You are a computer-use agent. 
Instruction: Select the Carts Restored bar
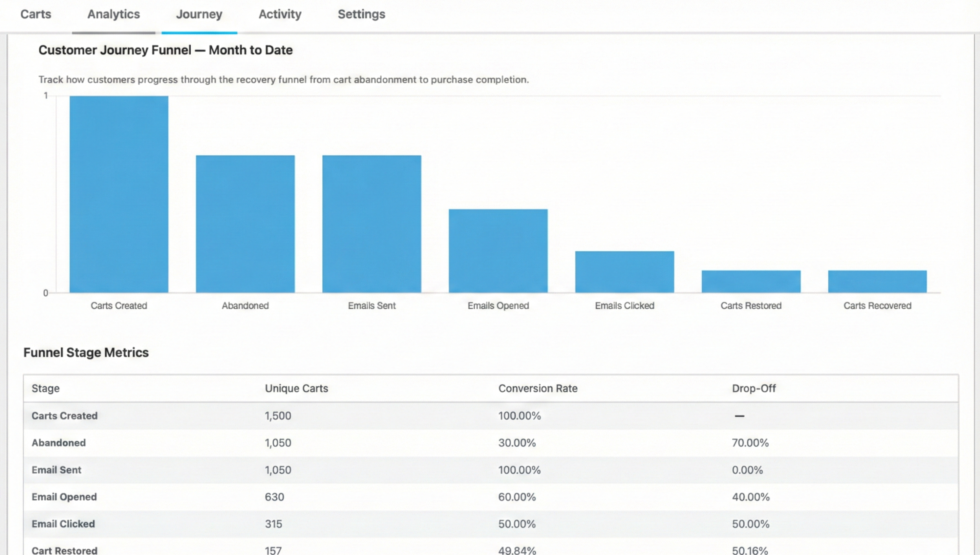(751, 281)
